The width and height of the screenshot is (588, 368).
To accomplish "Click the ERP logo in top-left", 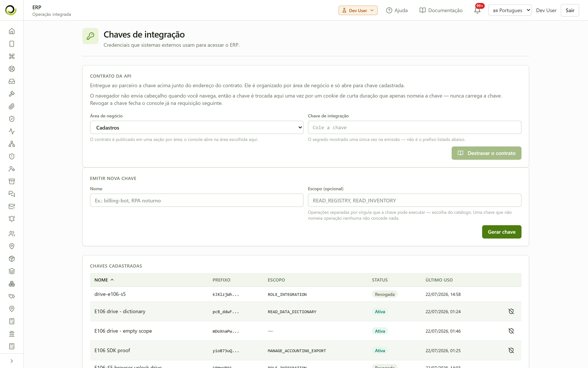I will (11, 10).
